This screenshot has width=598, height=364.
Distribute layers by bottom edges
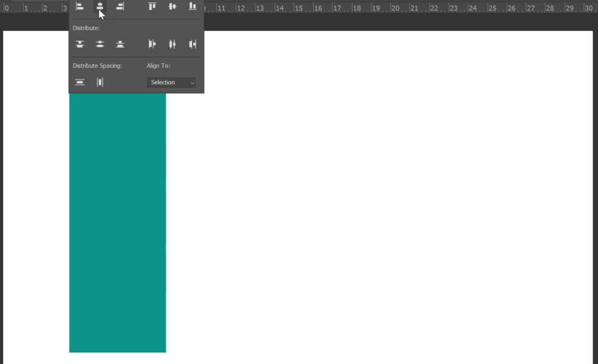tap(120, 44)
